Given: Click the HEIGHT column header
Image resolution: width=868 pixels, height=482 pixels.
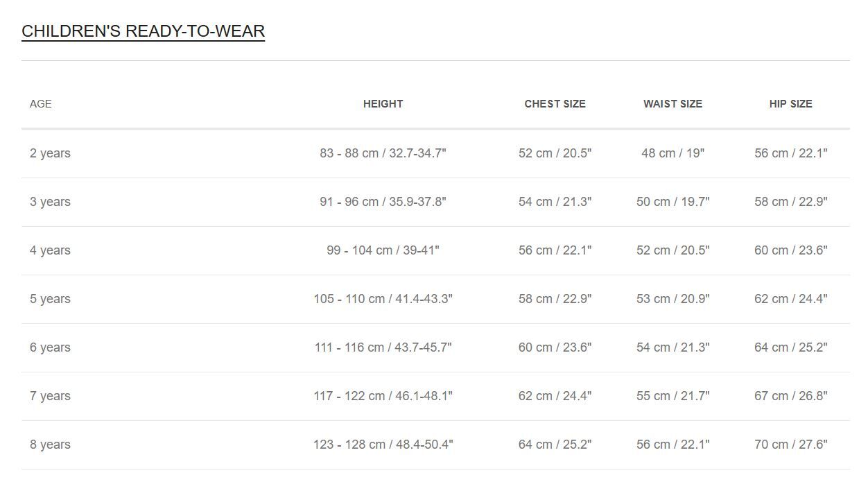Looking at the screenshot, I should pos(383,104).
